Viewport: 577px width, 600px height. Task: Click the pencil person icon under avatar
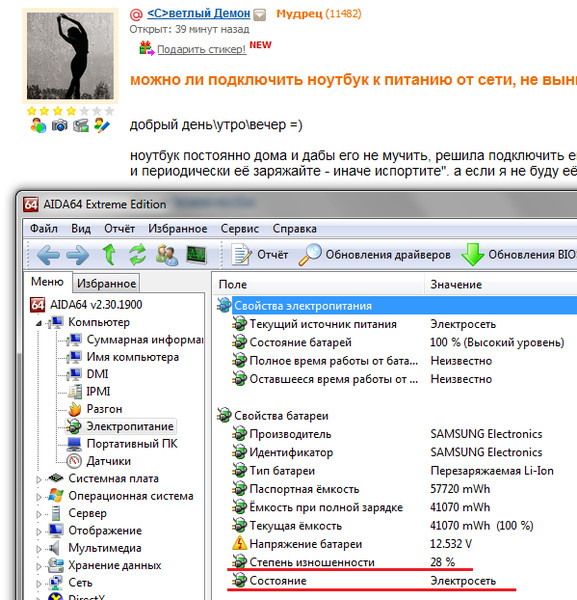[102, 125]
